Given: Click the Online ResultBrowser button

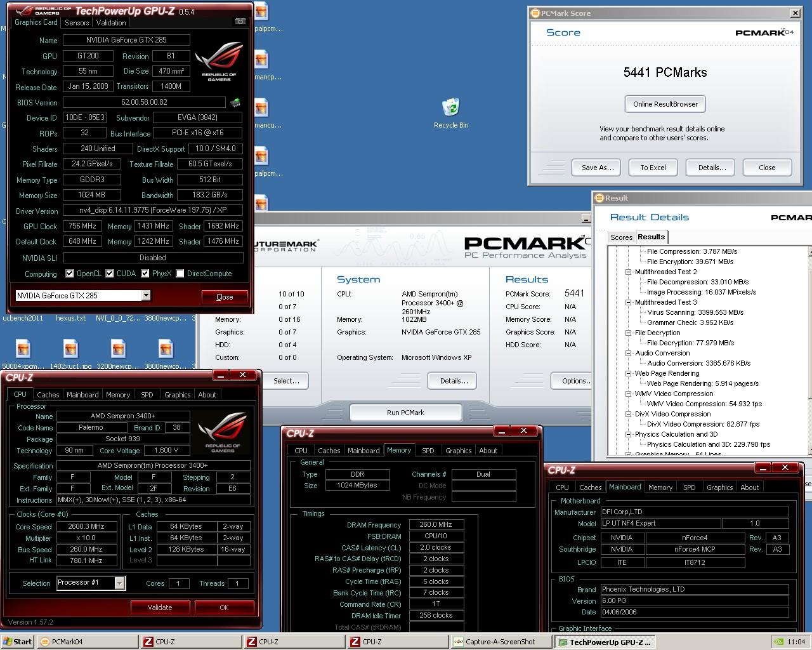Looking at the screenshot, I should (x=665, y=104).
